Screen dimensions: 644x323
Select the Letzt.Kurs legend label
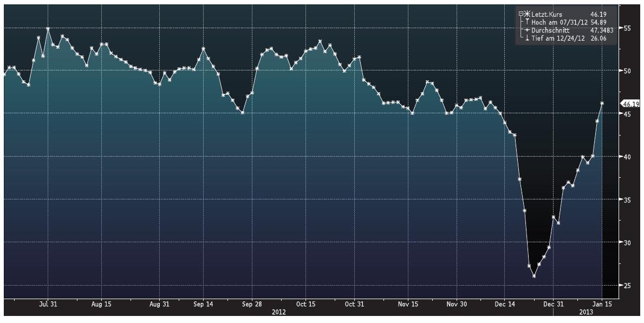pos(547,14)
